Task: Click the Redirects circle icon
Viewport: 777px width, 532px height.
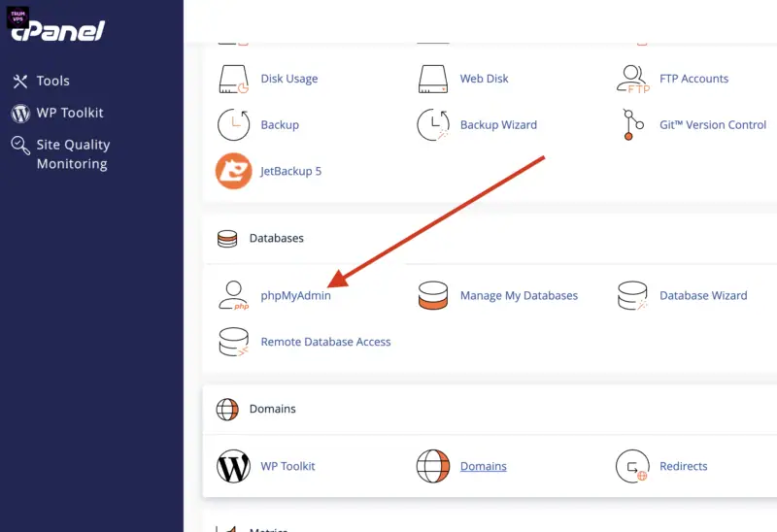Action: (x=633, y=467)
